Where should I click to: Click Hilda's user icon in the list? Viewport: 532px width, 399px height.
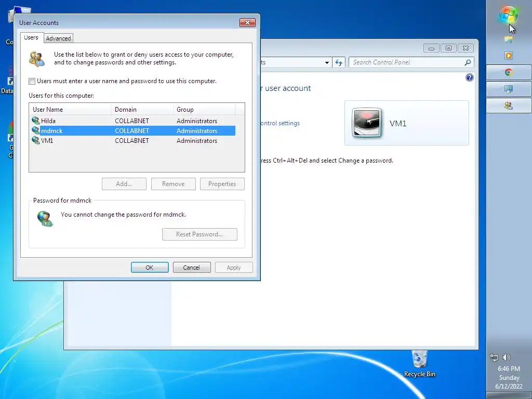[x=36, y=121]
